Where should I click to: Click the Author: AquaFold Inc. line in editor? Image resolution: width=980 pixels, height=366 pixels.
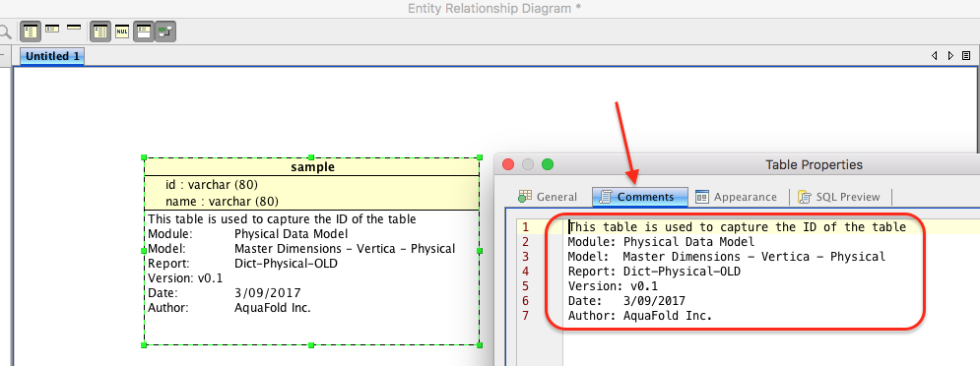pos(640,316)
